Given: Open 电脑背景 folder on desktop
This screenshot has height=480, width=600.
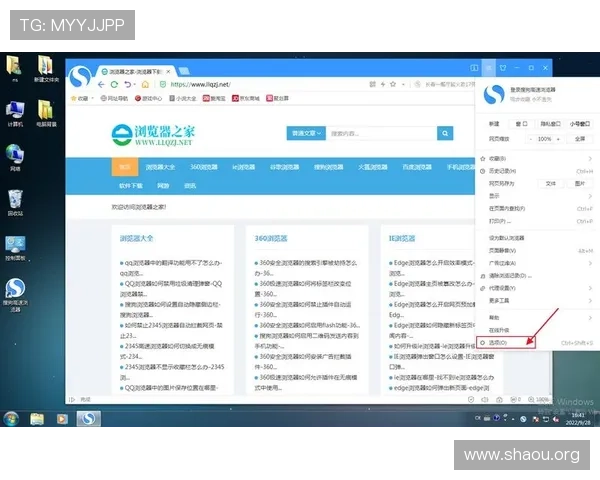Looking at the screenshot, I should click(46, 114).
